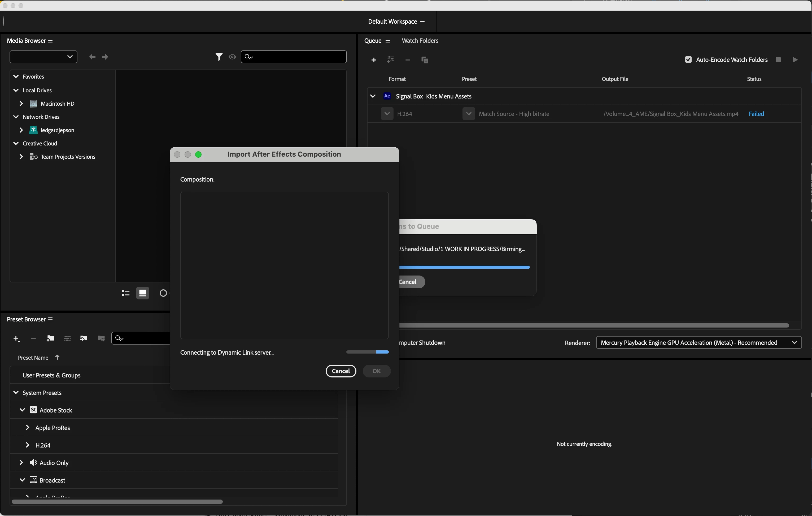The image size is (812, 516).
Task: Switch Media Browser to list view
Action: [x=125, y=293]
